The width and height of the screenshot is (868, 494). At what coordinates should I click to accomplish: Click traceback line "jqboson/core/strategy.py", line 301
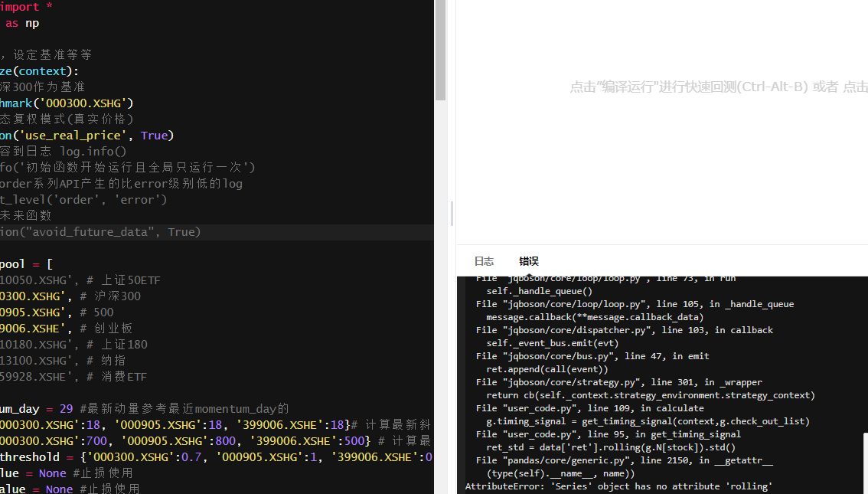coord(618,382)
